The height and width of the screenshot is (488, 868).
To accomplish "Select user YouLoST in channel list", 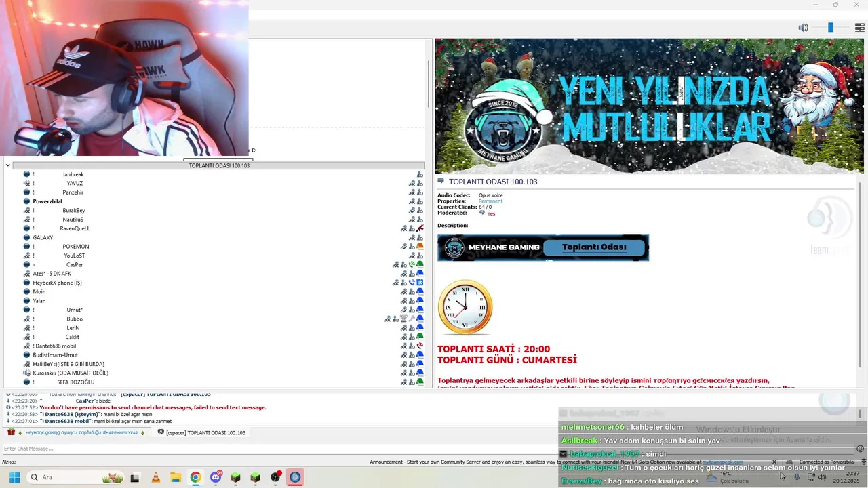I will [75, 256].
